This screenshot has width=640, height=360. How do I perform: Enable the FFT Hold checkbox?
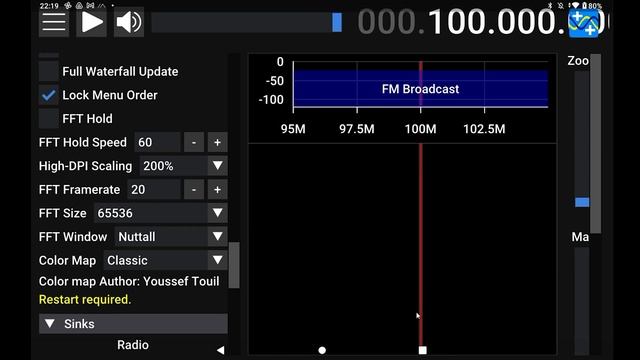49,119
